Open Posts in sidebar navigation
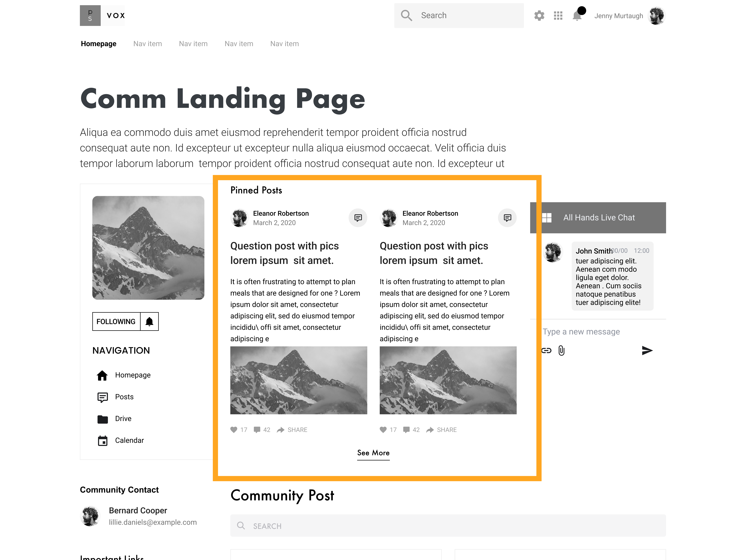Screen dimensions: 747x560 pyautogui.click(x=124, y=397)
